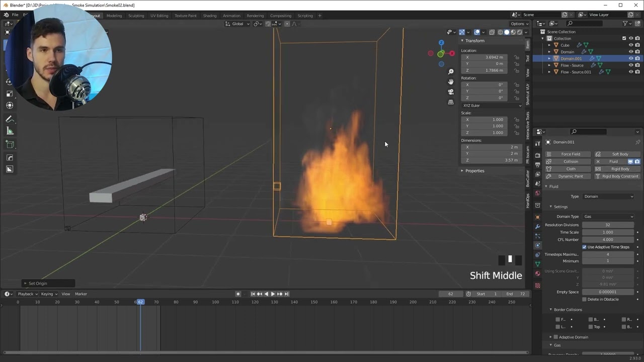
Task: Open the Fluid Type Domain dropdown
Action: coord(608,197)
